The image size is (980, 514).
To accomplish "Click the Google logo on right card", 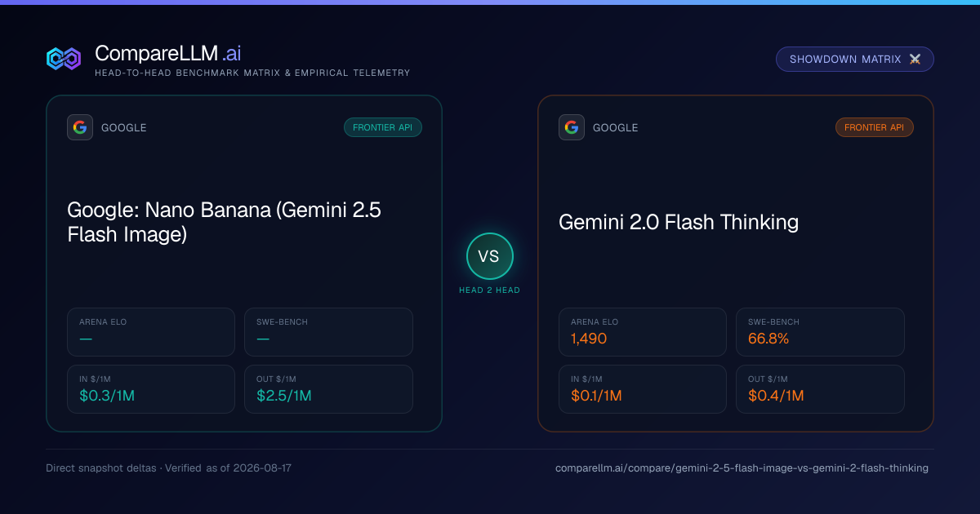I will click(572, 127).
